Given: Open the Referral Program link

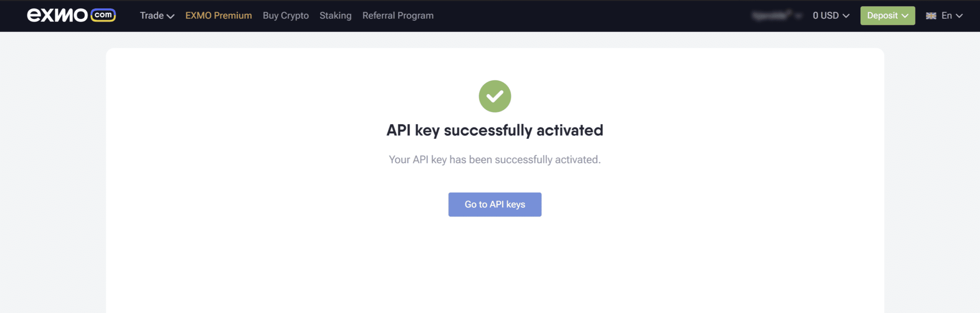Looking at the screenshot, I should [x=398, y=15].
